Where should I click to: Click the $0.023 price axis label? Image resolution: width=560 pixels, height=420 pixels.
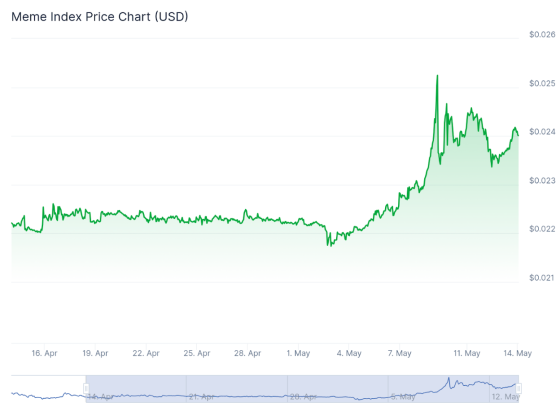tap(542, 180)
